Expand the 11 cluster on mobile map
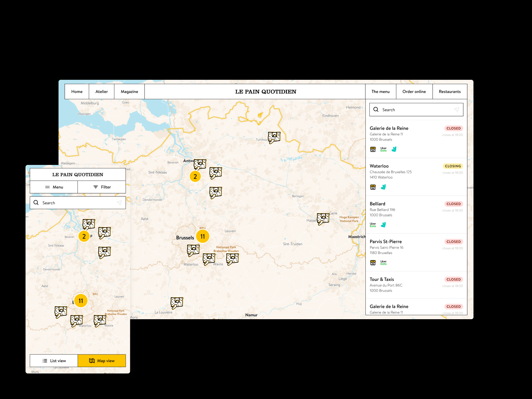 pos(81,301)
